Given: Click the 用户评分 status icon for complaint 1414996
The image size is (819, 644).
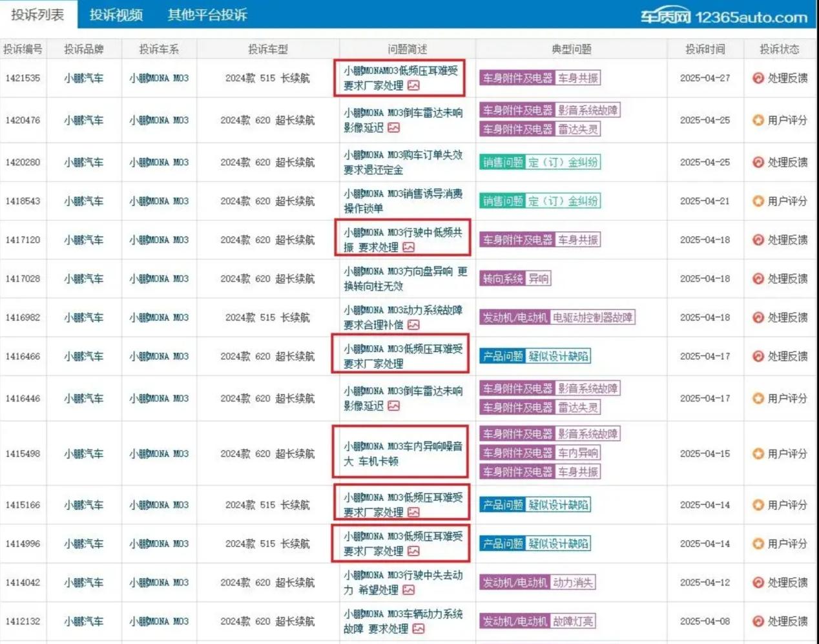Looking at the screenshot, I should point(758,543).
